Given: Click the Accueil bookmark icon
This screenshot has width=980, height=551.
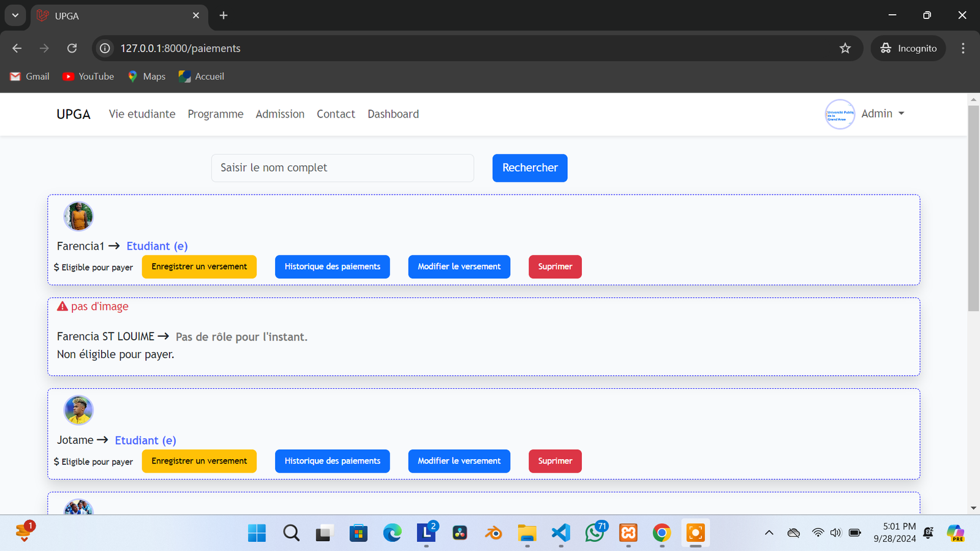Looking at the screenshot, I should tap(184, 77).
